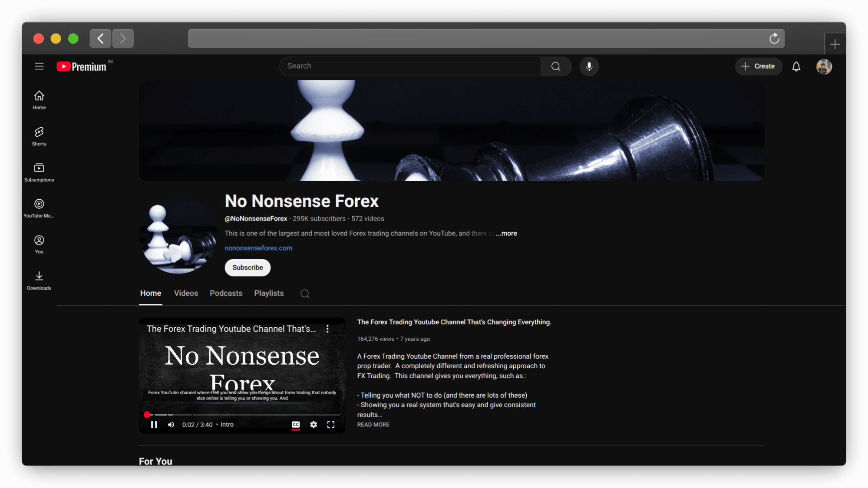This screenshot has width=868, height=488.
Task: Click the "164,276 views" text
Action: 376,339
